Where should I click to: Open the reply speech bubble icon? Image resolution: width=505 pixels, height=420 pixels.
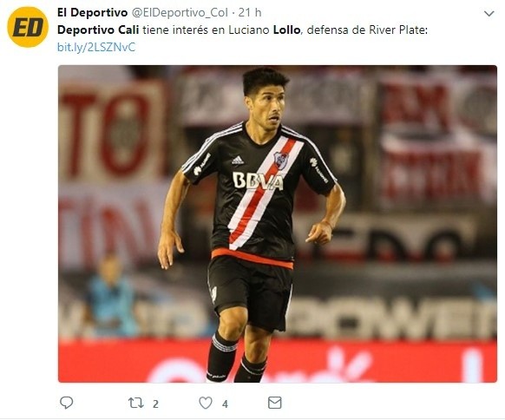[67, 403]
